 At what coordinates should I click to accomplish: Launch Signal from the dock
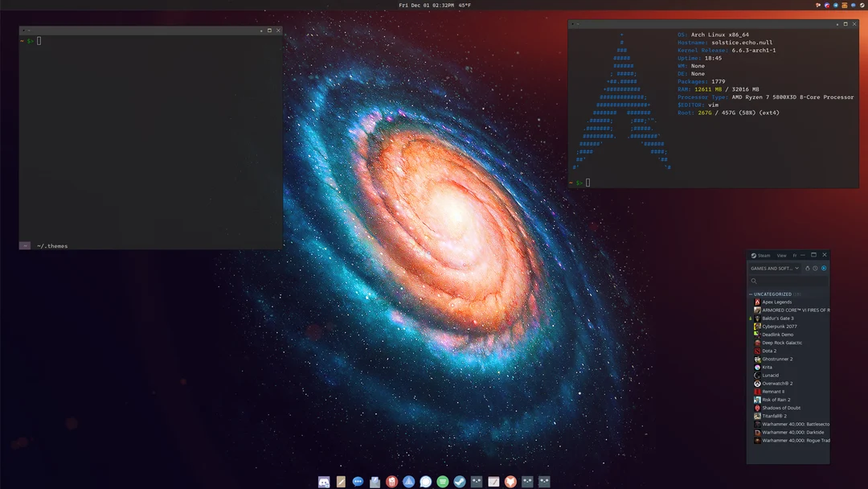click(427, 481)
